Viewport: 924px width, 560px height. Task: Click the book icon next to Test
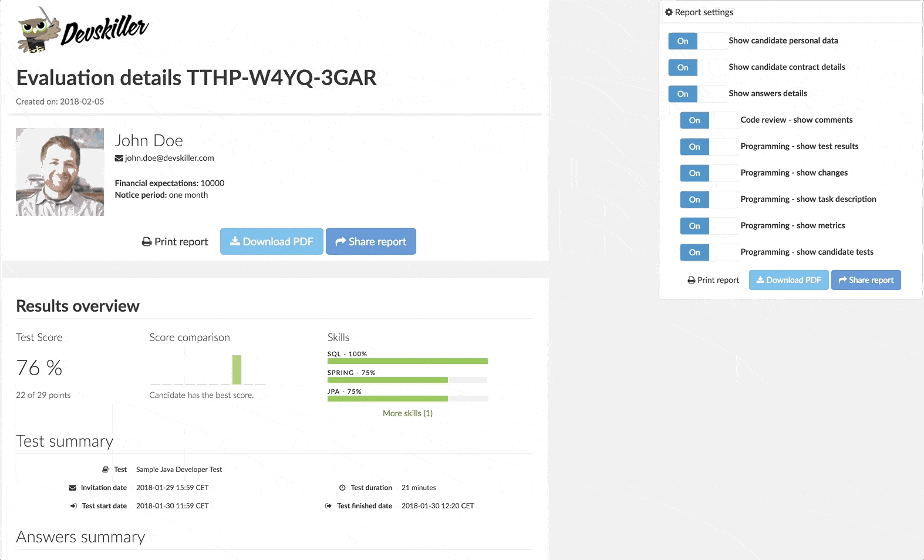(106, 470)
